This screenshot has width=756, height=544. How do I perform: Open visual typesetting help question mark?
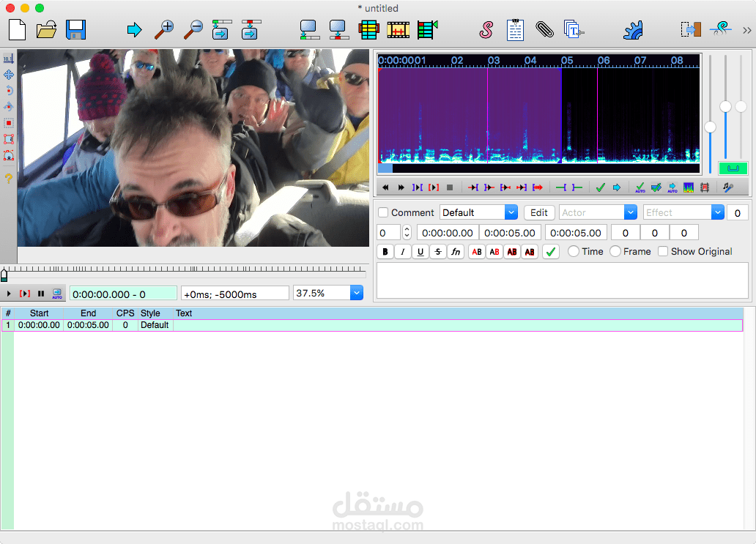(x=9, y=179)
